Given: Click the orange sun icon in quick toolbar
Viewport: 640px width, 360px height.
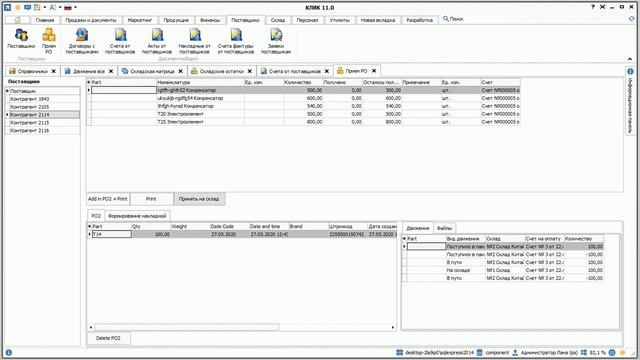Looking at the screenshot, I should (x=18, y=7).
